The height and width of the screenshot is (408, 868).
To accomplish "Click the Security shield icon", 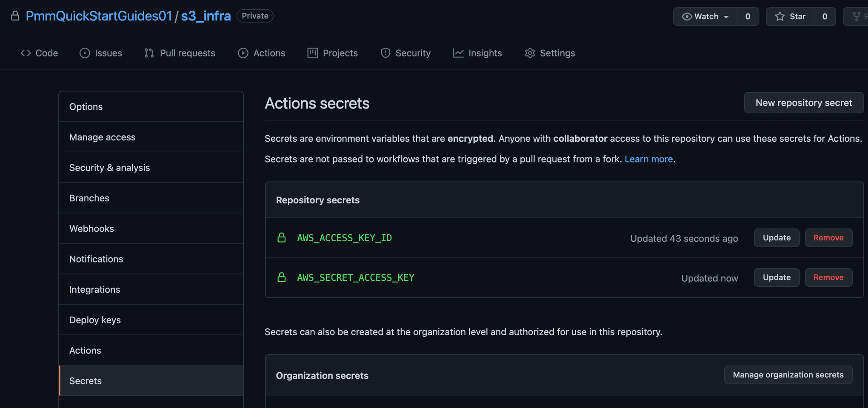I will [x=385, y=53].
